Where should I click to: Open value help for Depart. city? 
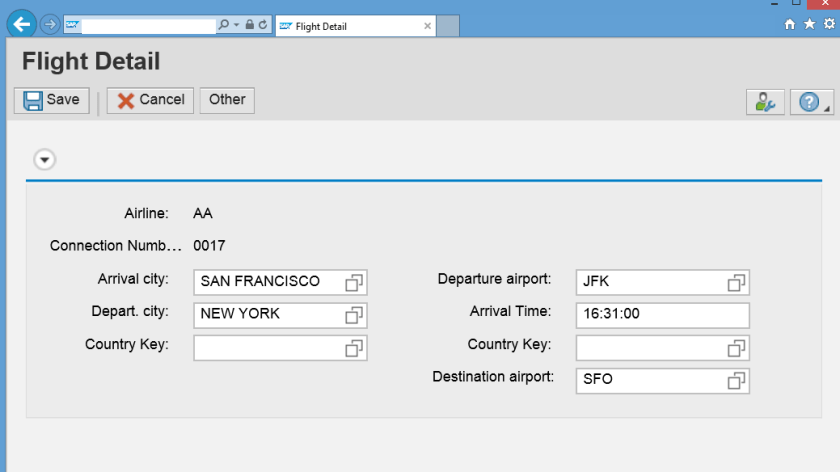(x=355, y=315)
